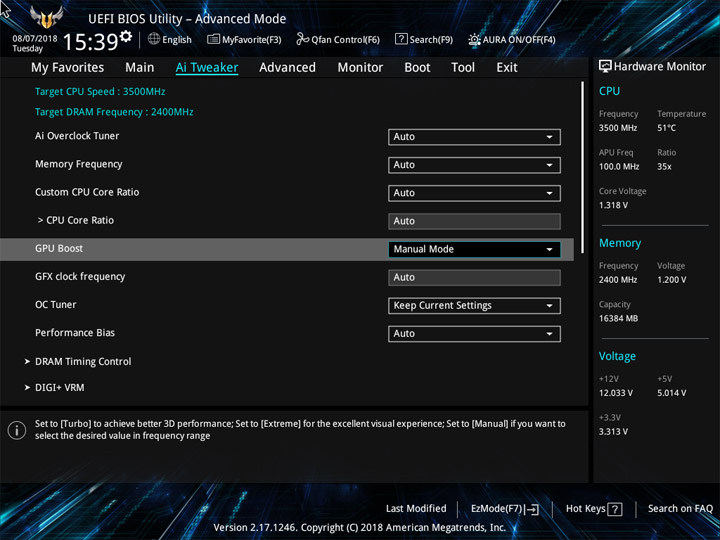The image size is (720, 540).
Task: Click the Memory heading in Hardware Monitor
Action: point(620,243)
